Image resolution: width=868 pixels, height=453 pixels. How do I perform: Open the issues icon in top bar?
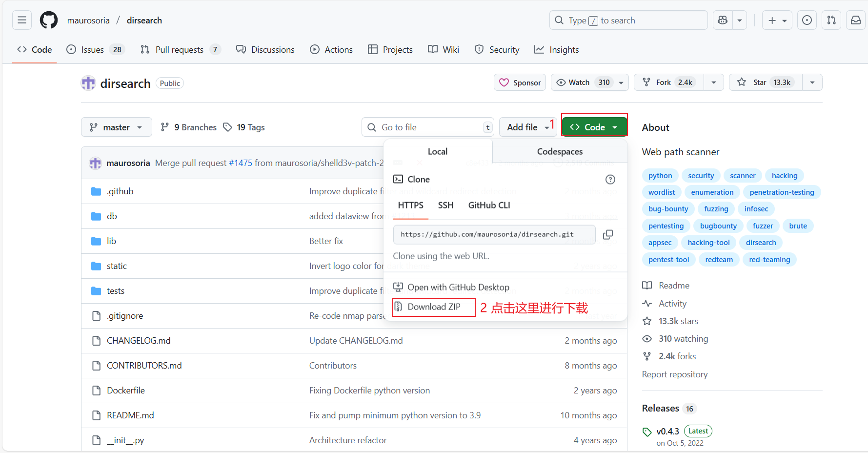[x=807, y=21]
